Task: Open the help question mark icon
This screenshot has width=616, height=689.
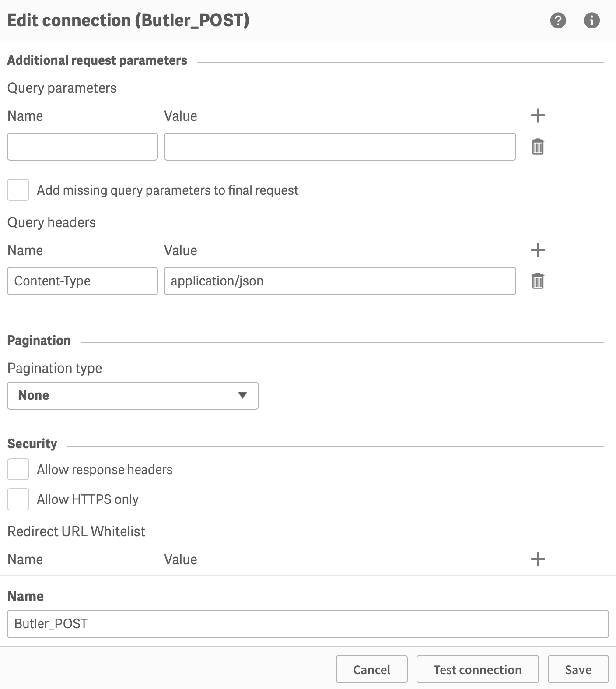Action: click(x=558, y=20)
